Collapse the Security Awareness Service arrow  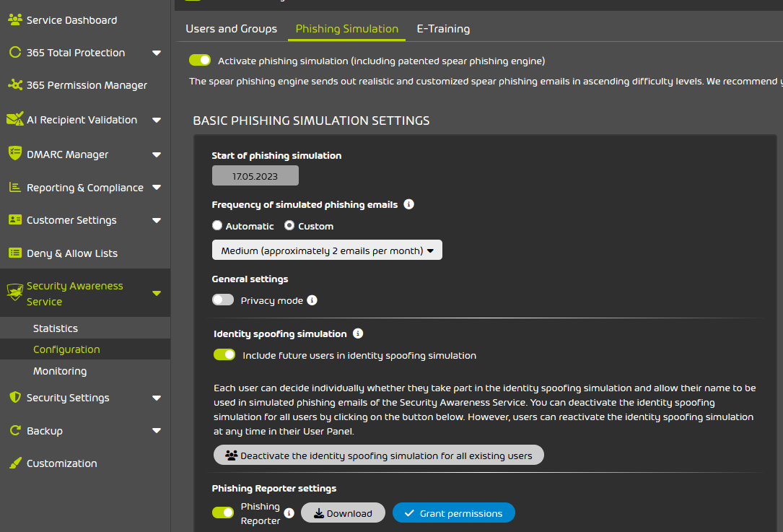[157, 294]
